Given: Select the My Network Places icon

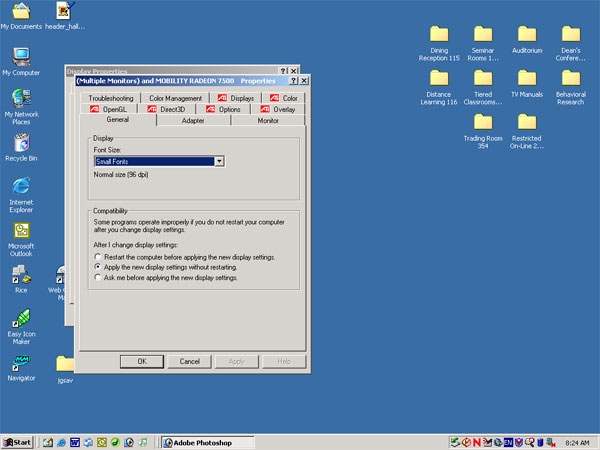Looking at the screenshot, I should tap(21, 107).
